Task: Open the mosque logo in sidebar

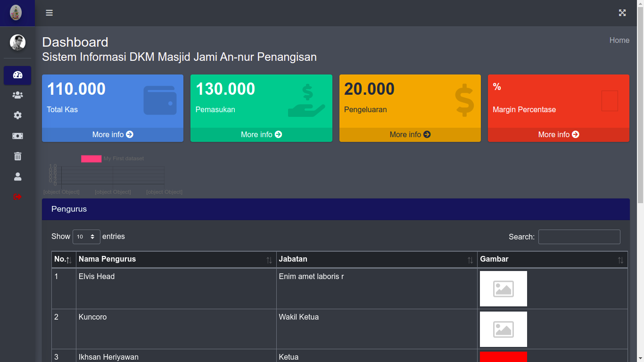Action: coord(16,13)
